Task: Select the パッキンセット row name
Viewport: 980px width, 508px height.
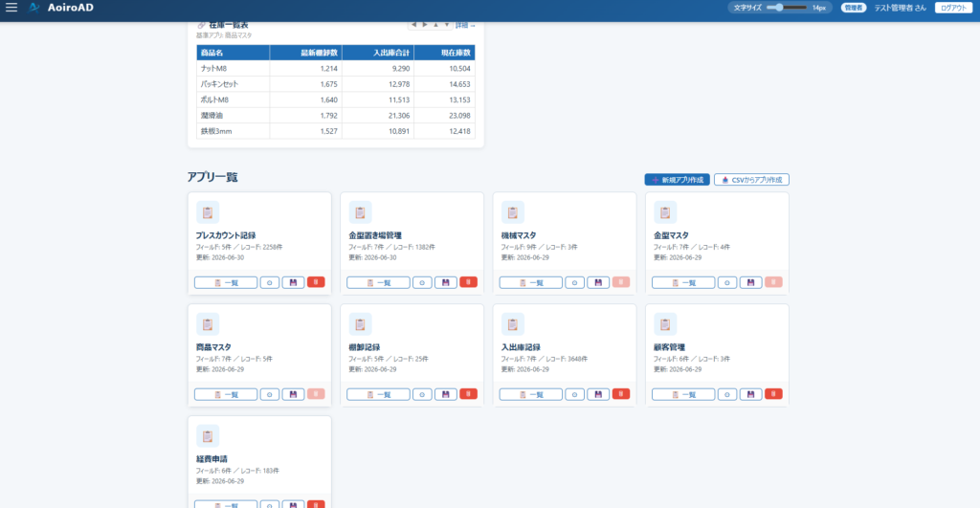Action: [x=219, y=84]
